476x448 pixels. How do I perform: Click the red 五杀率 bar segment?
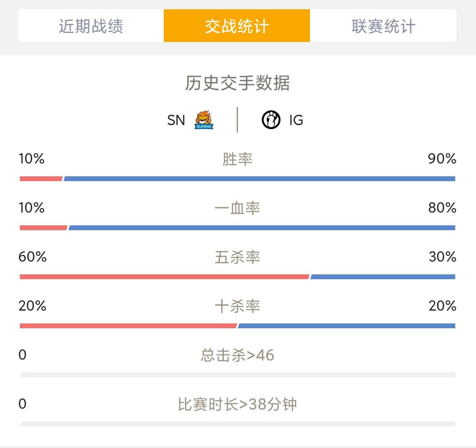coord(165,277)
